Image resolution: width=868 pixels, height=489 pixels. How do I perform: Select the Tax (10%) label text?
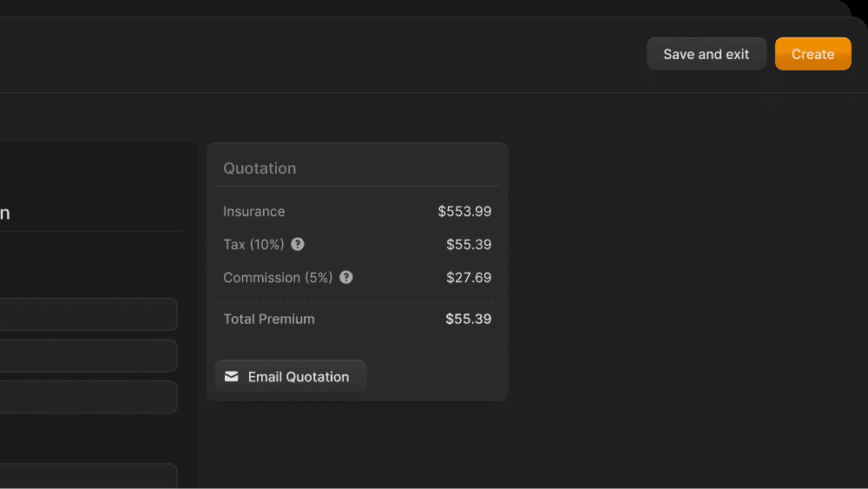point(253,244)
